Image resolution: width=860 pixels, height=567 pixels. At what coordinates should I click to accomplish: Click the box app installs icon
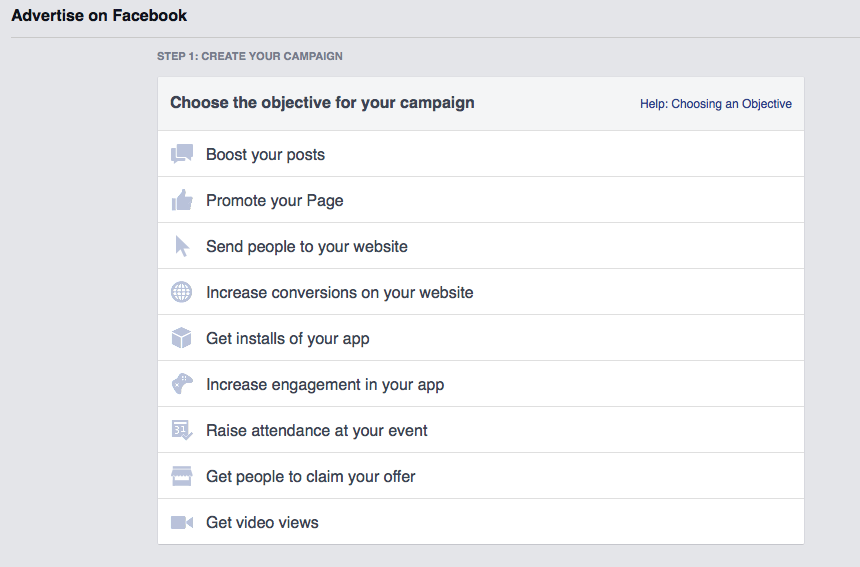tap(182, 338)
